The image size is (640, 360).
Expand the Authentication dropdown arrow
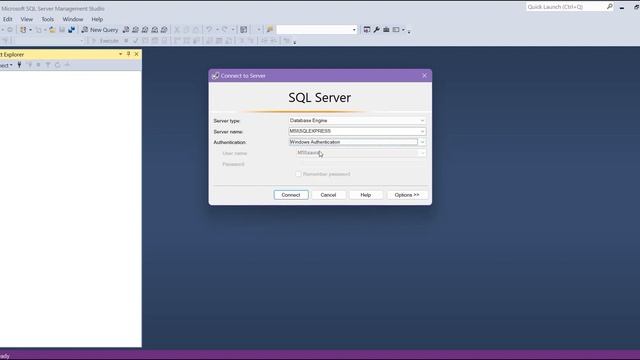(422, 142)
